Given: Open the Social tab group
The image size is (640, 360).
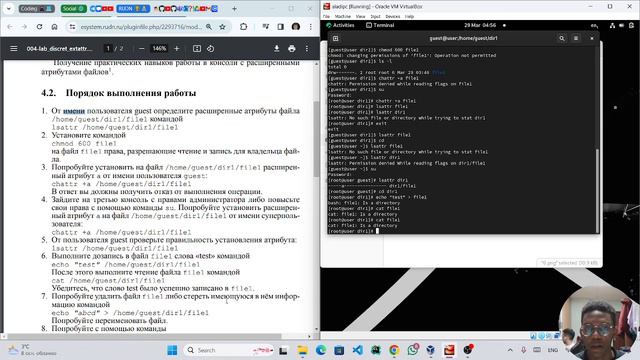Looking at the screenshot, I should [x=73, y=8].
